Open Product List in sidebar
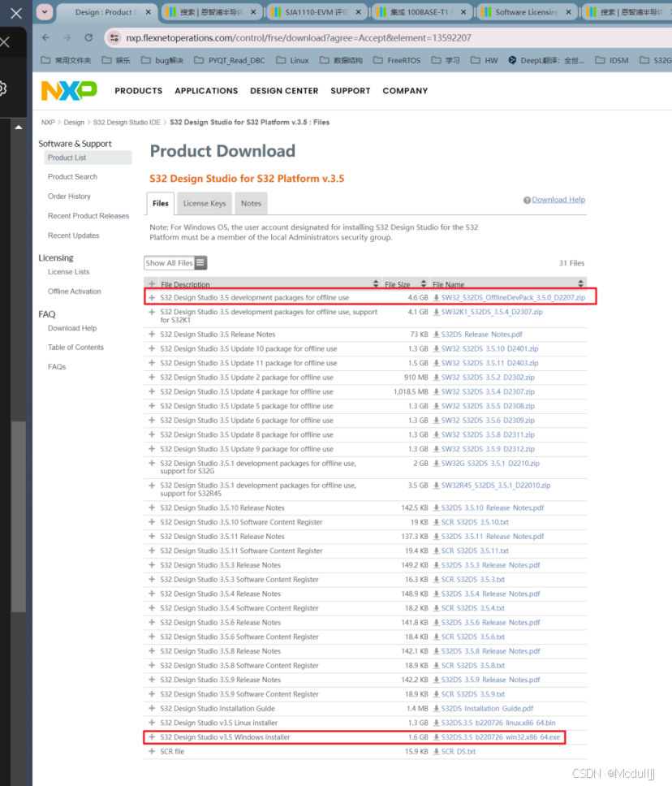This screenshot has width=672, height=786. click(x=67, y=158)
